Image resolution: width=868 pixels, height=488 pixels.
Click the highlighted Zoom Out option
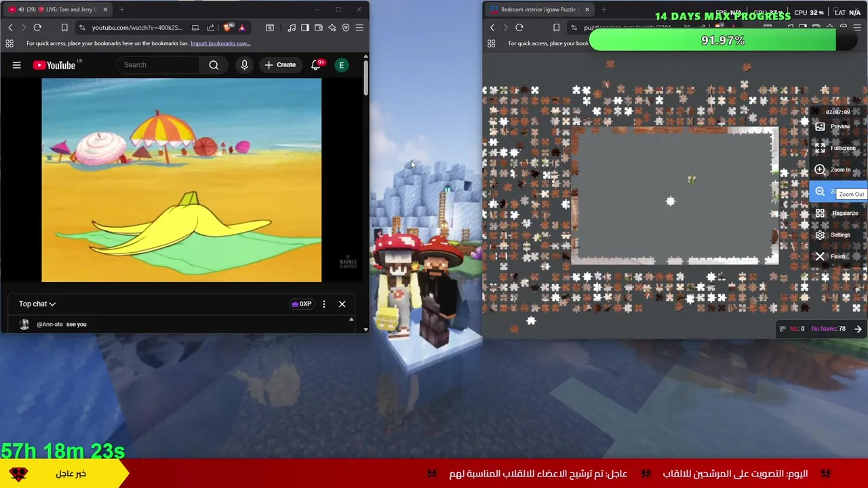[x=839, y=192]
